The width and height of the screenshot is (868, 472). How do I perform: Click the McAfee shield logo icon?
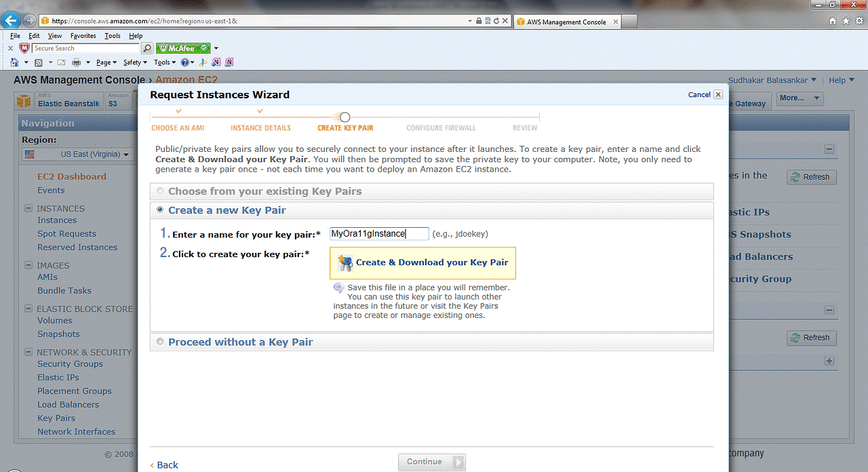[24, 48]
